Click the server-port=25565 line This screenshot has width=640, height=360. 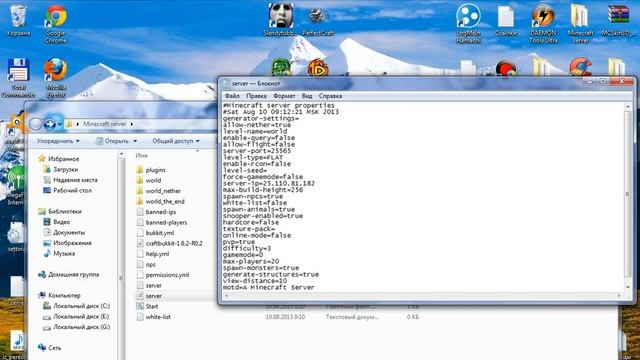(x=257, y=151)
